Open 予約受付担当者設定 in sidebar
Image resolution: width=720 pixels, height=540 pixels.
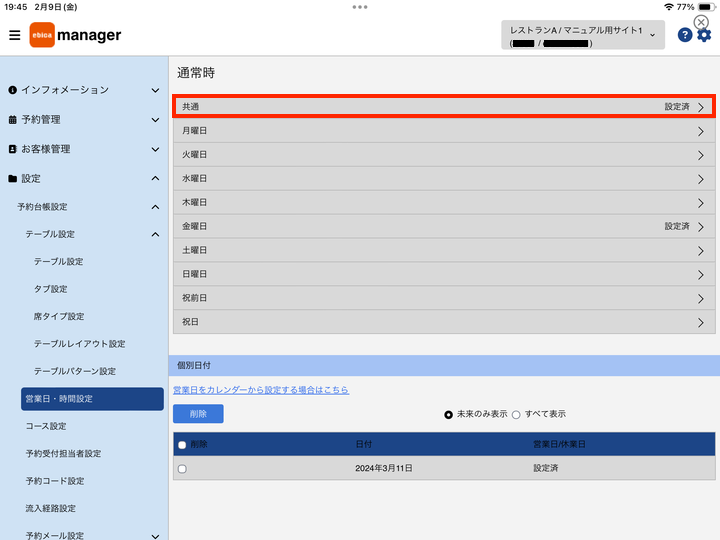pos(63,454)
